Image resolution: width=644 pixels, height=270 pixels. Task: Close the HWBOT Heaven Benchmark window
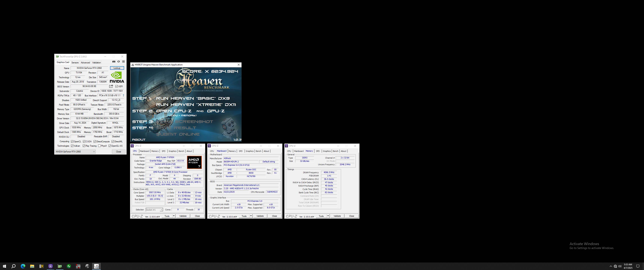click(x=239, y=65)
